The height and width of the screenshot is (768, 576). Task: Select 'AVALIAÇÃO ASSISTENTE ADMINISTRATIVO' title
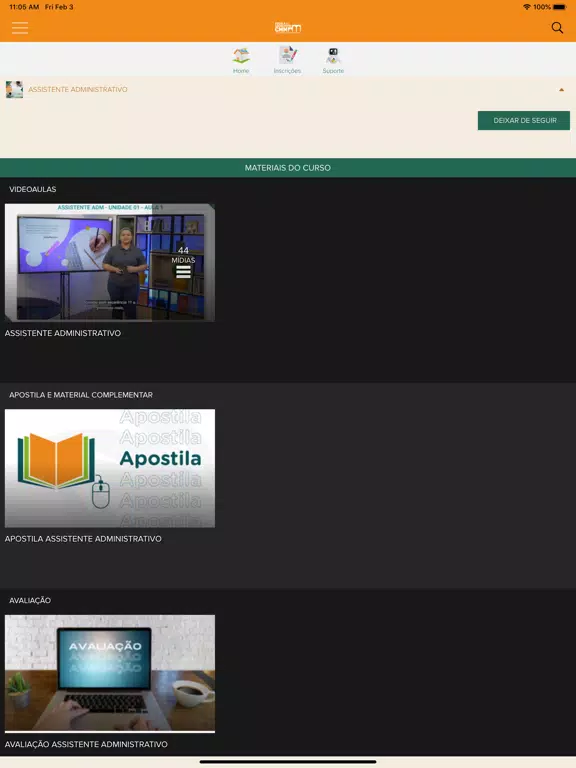86,744
